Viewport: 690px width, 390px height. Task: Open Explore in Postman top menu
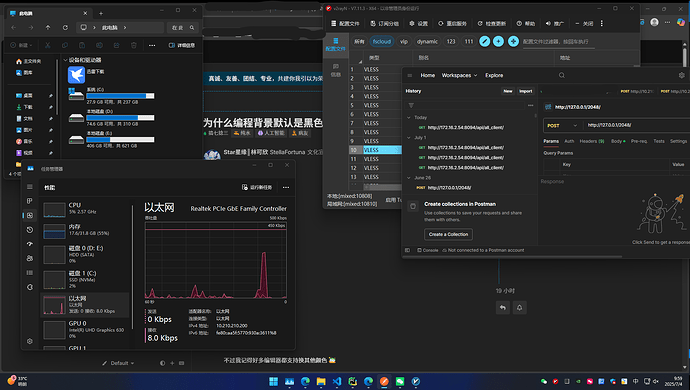(494, 75)
